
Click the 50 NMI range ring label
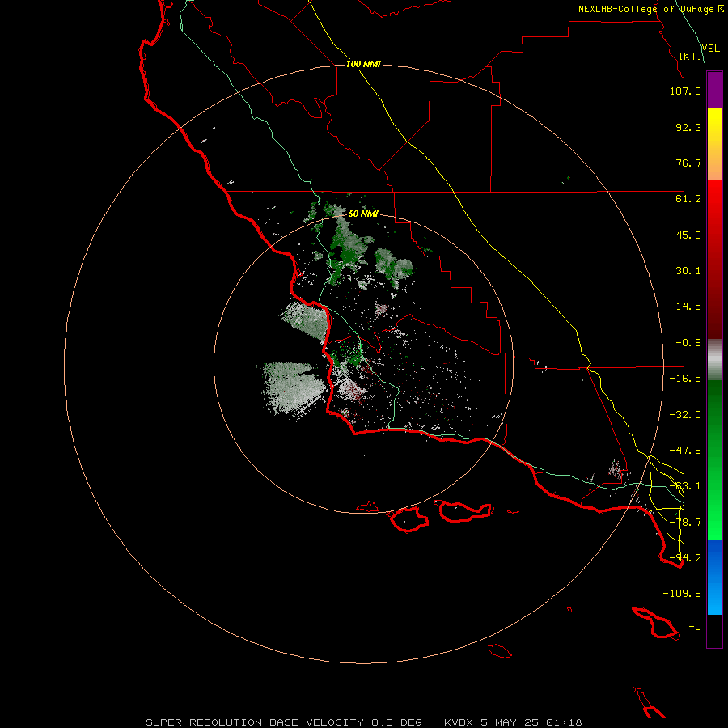(363, 214)
